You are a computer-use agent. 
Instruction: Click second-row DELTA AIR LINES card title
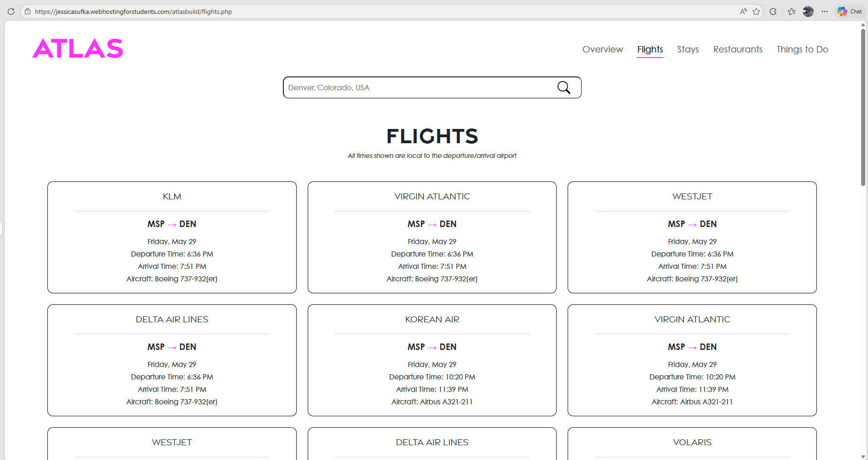[x=172, y=320]
